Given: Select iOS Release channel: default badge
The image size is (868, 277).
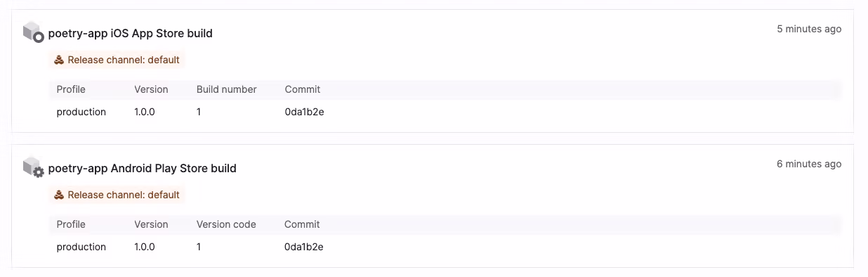Looking at the screenshot, I should click(117, 60).
